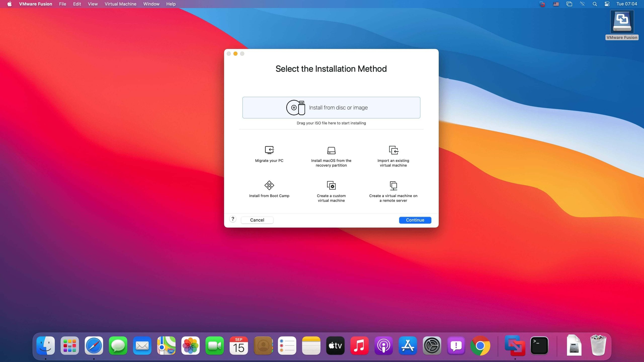Click Continue to proceed with installation

[415, 220]
